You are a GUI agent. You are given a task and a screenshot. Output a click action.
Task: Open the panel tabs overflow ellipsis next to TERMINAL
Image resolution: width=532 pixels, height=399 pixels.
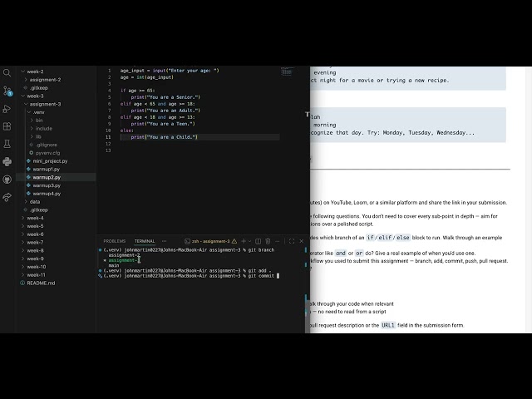coord(165,241)
